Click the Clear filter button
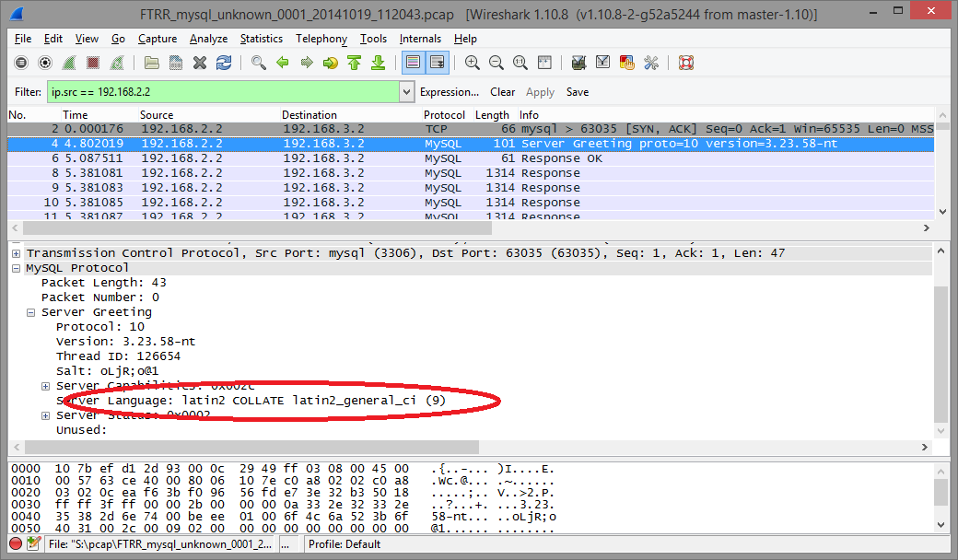 (x=502, y=92)
